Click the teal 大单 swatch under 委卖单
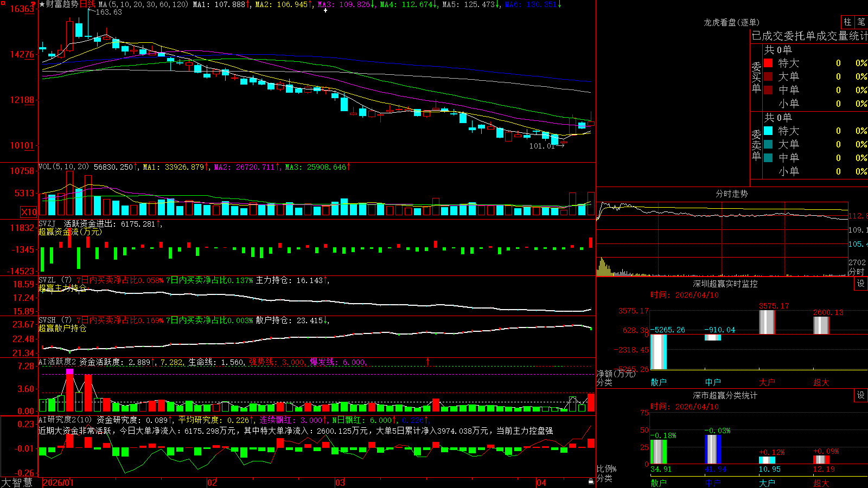Viewport: 868px width, 488px height. pyautogui.click(x=768, y=144)
